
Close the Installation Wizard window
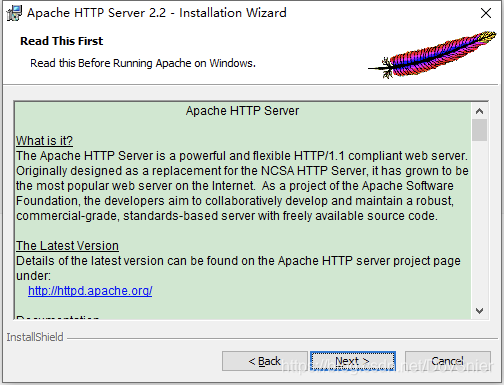click(486, 13)
